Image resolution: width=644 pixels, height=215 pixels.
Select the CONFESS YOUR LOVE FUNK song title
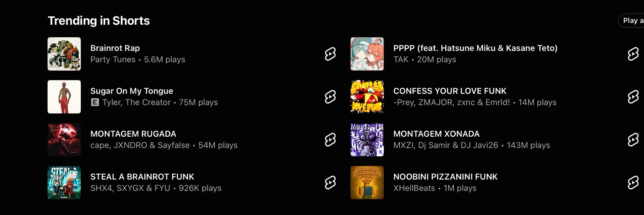pos(450,91)
